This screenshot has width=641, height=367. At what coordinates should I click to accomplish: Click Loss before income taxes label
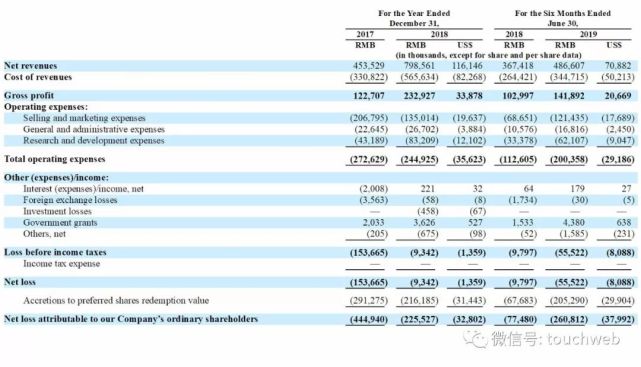pyautogui.click(x=55, y=252)
